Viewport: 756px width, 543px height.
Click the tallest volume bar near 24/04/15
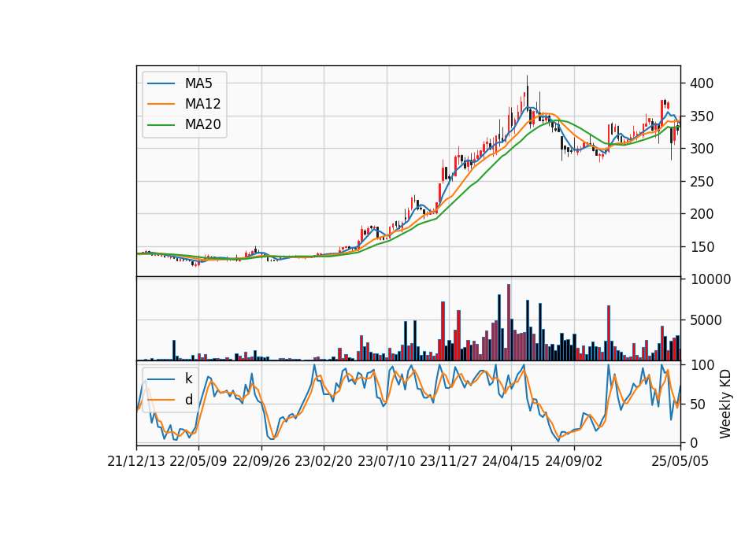(x=509, y=323)
